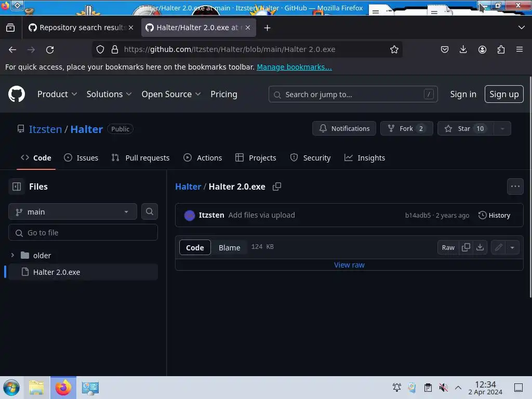Image resolution: width=532 pixels, height=399 pixels.
Task: Download the raw file icon
Action: point(480,247)
